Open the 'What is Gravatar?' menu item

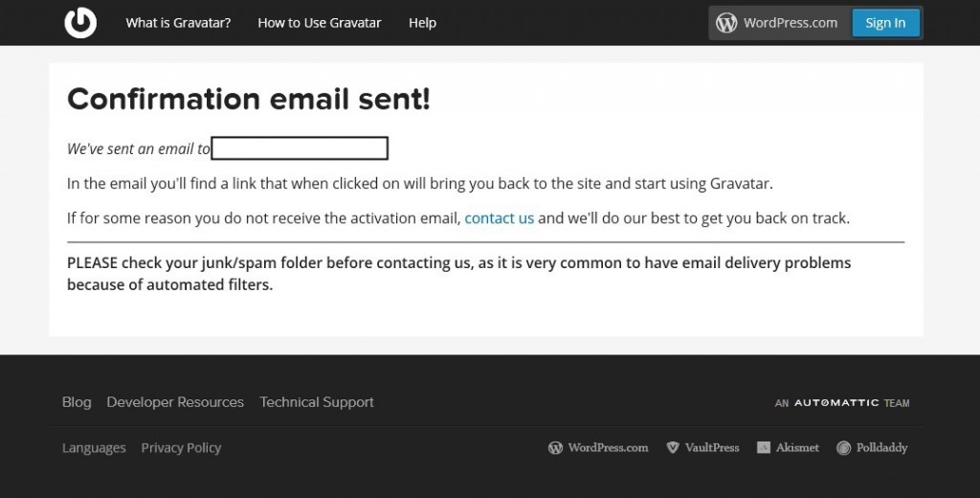(x=178, y=23)
